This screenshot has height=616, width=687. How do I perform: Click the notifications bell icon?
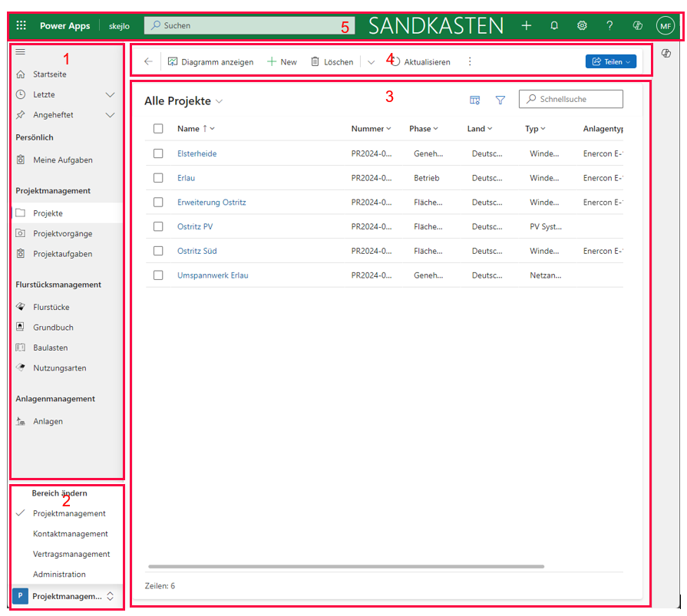pos(554,25)
